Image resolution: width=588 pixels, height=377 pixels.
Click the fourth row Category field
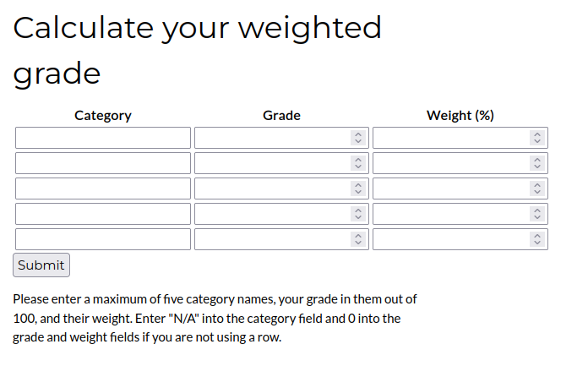pyautogui.click(x=103, y=214)
